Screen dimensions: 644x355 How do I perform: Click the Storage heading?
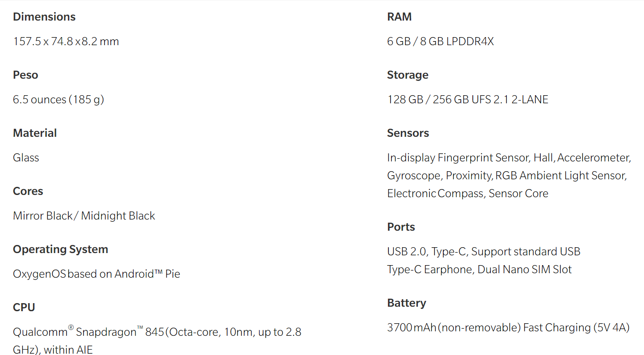click(408, 75)
